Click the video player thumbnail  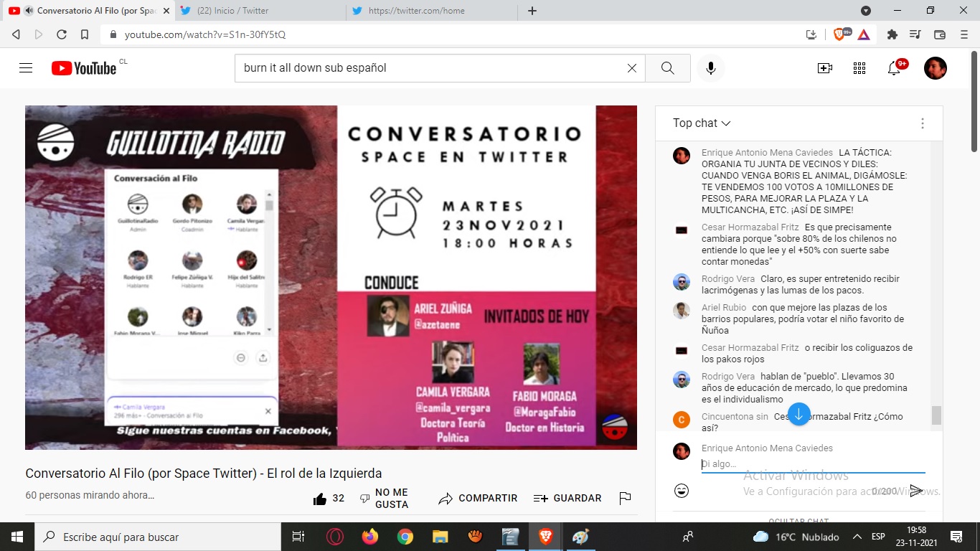331,278
